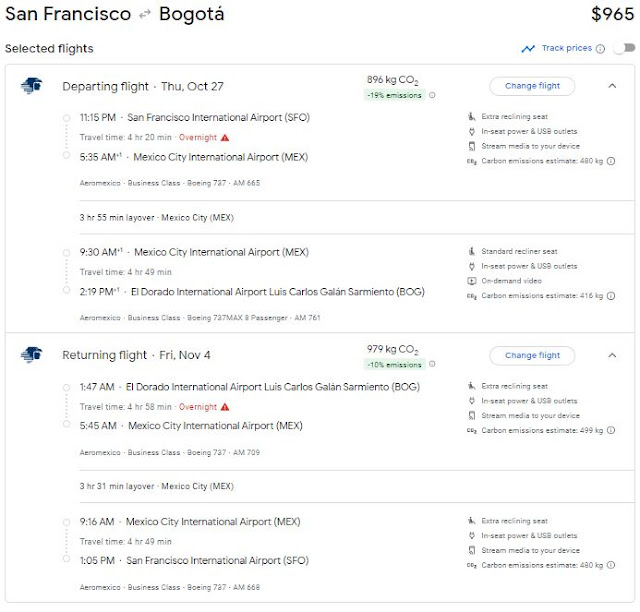The image size is (640, 612).
Task: Click the San Francisco ⇄ Bogotá route heading
Action: pyautogui.click(x=115, y=15)
